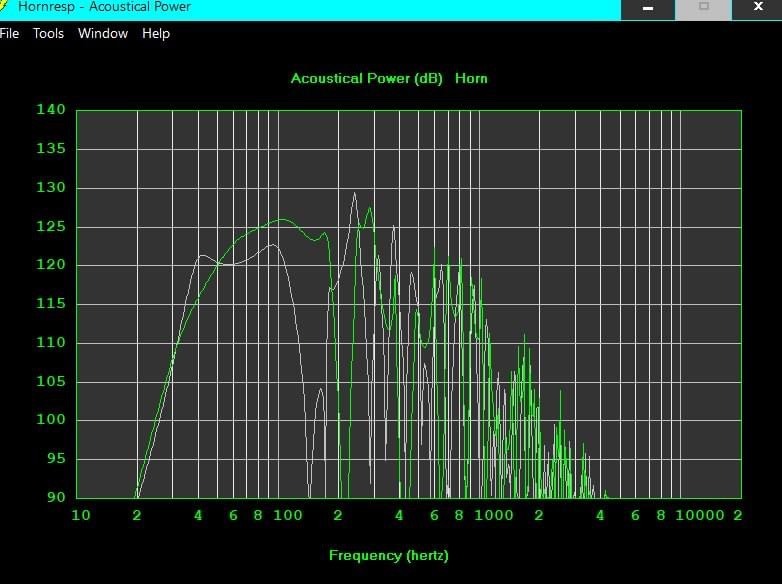The width and height of the screenshot is (782, 584).
Task: Click the 10000 Hz frequency label
Action: click(x=700, y=515)
